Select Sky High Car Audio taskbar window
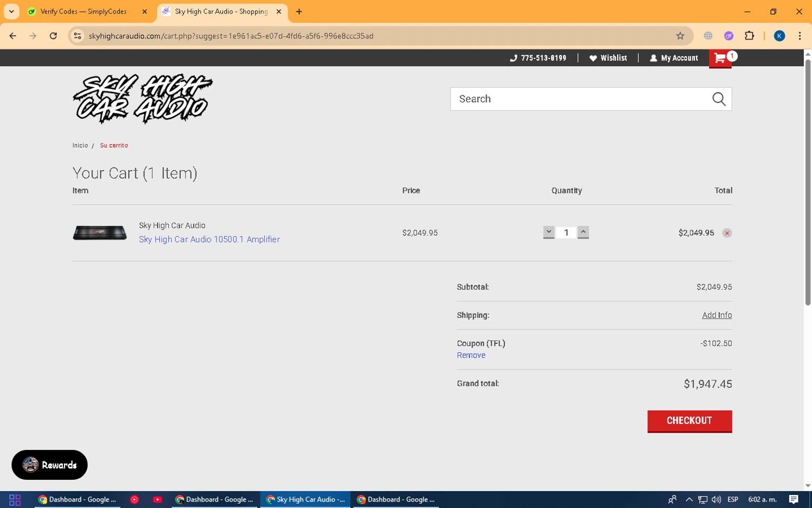This screenshot has height=508, width=812. click(305, 499)
